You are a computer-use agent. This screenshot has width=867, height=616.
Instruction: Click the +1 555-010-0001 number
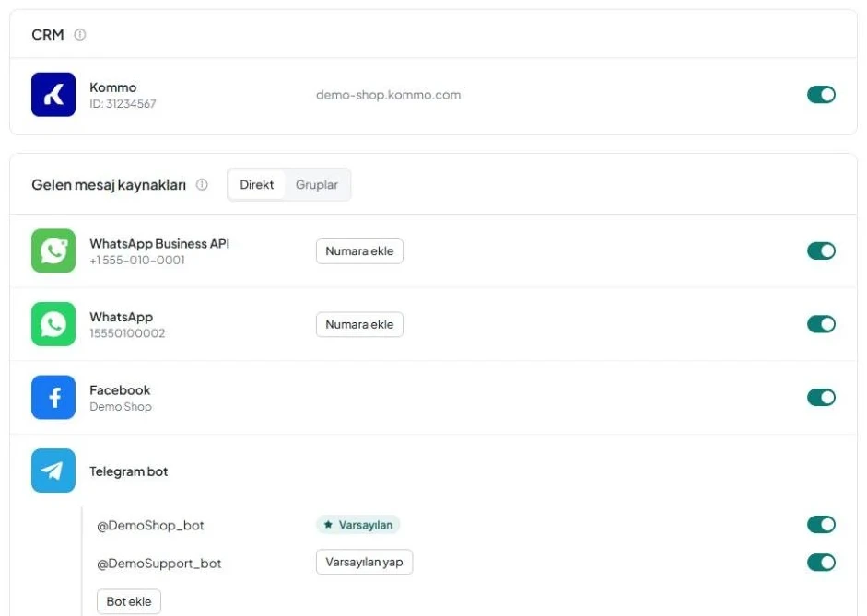[137, 261]
